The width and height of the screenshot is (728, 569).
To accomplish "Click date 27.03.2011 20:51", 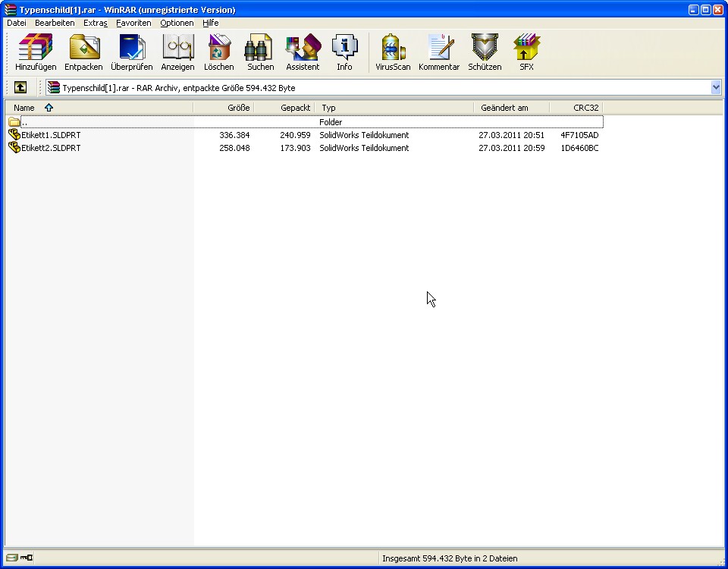I will coord(512,135).
